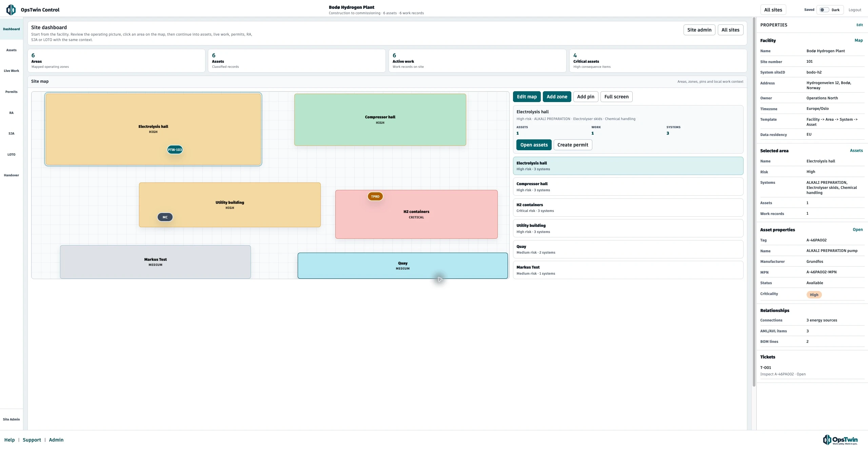This screenshot has height=449, width=868.
Task: Click Assets link beside Selected area
Action: [856, 151]
